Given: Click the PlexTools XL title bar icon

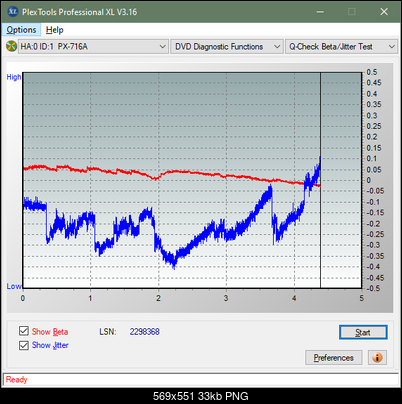Looking at the screenshot, I should (12, 12).
